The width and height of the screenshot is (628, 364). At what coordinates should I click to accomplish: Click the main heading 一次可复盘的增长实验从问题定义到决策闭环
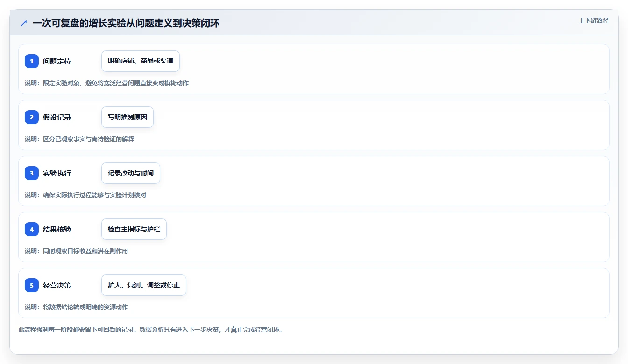(x=126, y=23)
